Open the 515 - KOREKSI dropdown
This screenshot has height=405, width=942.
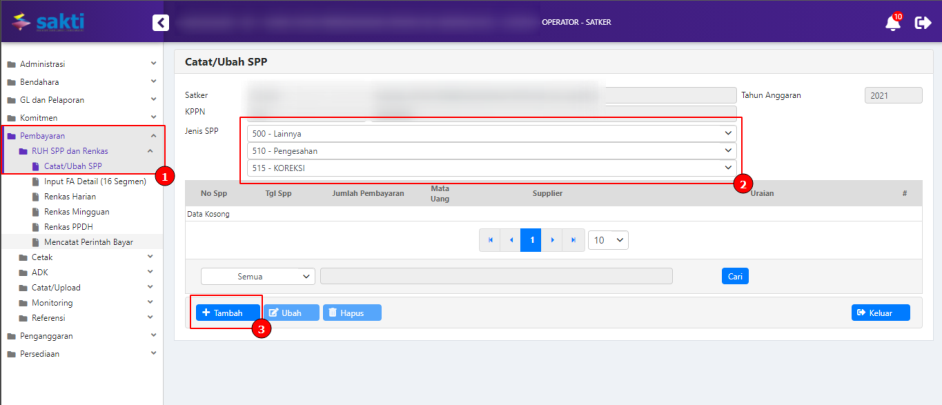coord(491,167)
